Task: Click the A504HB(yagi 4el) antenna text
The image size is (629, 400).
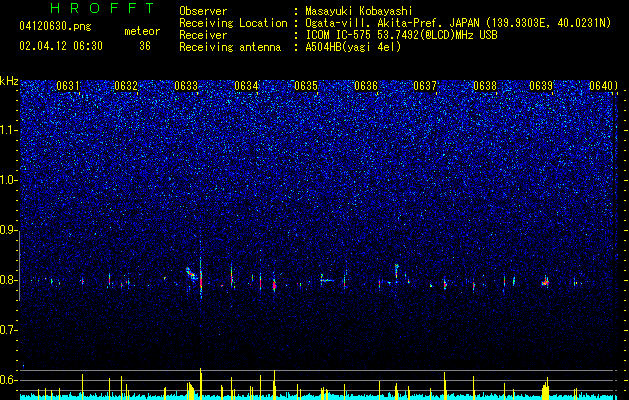Action: tap(353, 47)
